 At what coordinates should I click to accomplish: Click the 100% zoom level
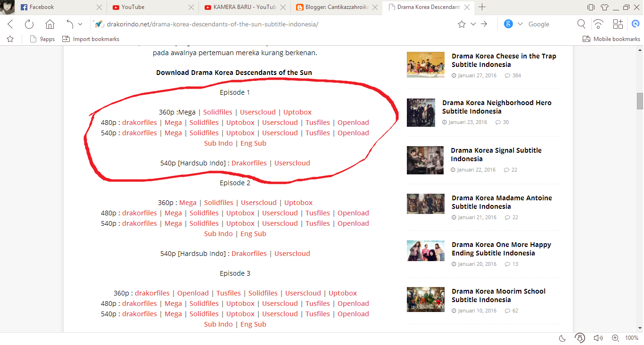coord(632,338)
